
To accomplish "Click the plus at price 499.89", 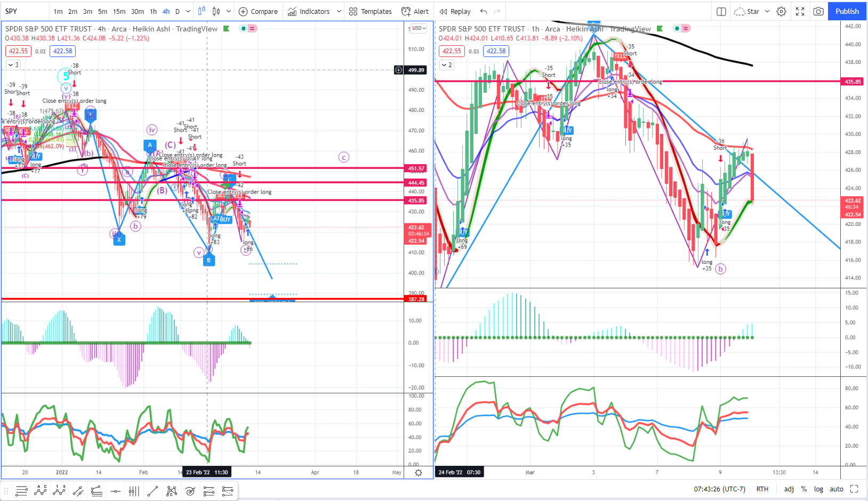I will point(398,70).
